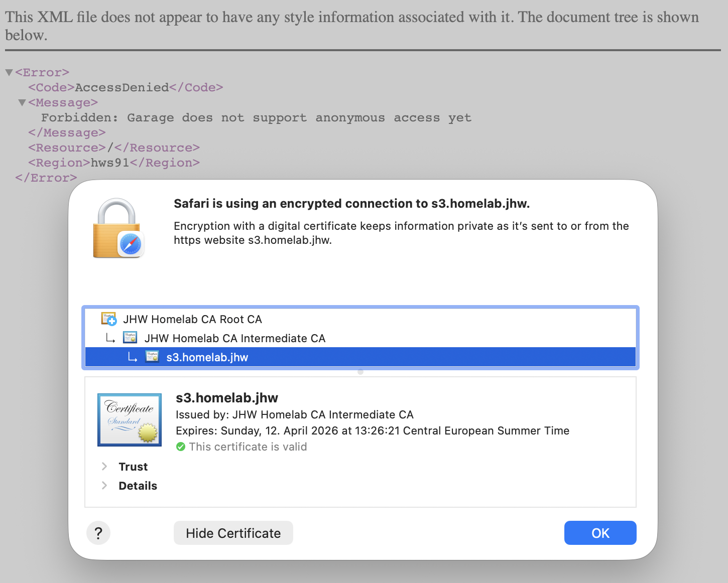Click the AccessDenied code text

tap(122, 87)
